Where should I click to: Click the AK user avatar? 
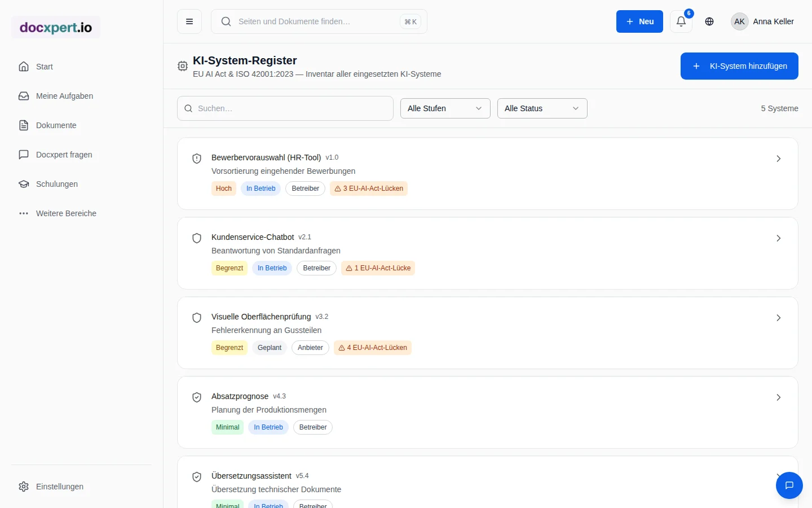point(739,21)
